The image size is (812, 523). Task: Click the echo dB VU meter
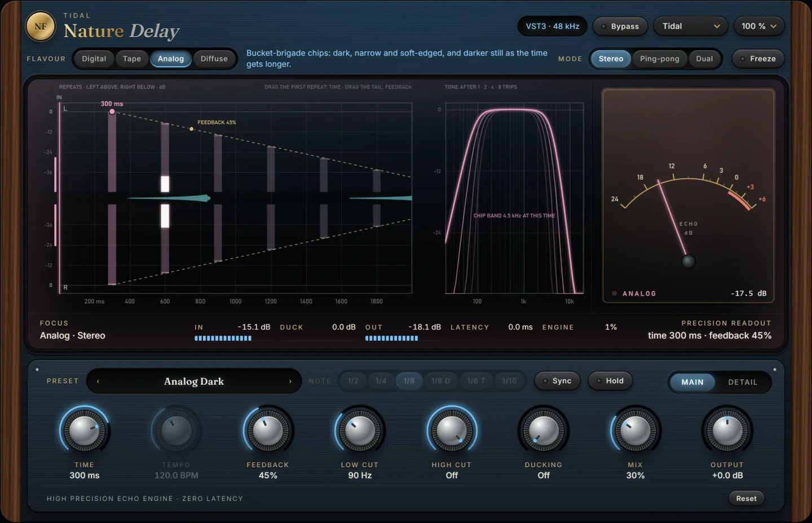point(689,196)
